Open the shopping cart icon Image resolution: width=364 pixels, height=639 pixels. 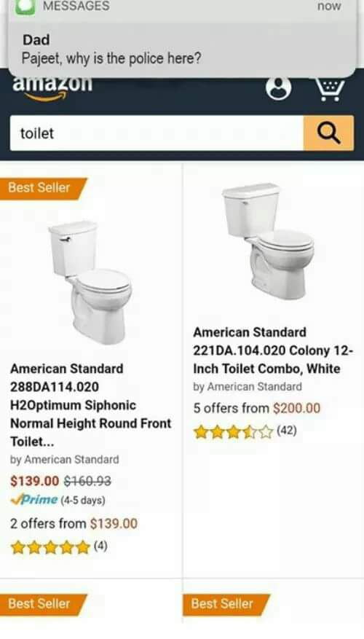pos(330,88)
